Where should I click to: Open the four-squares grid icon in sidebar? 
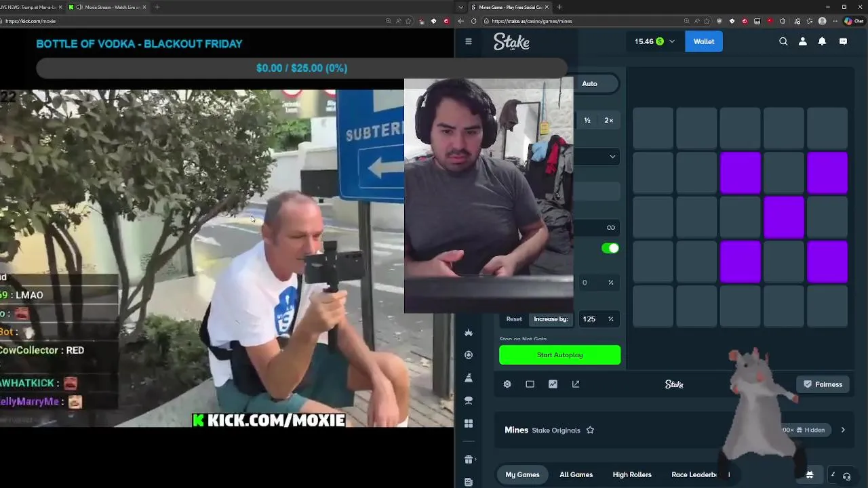coord(468,424)
